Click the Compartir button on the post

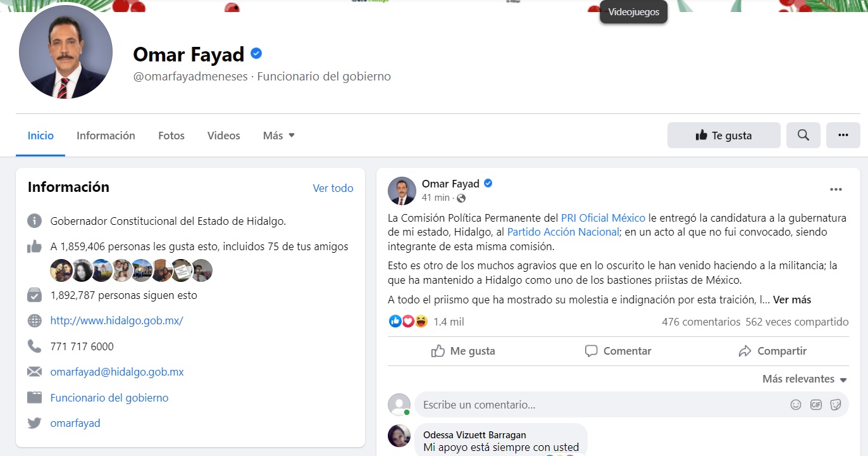pos(772,351)
